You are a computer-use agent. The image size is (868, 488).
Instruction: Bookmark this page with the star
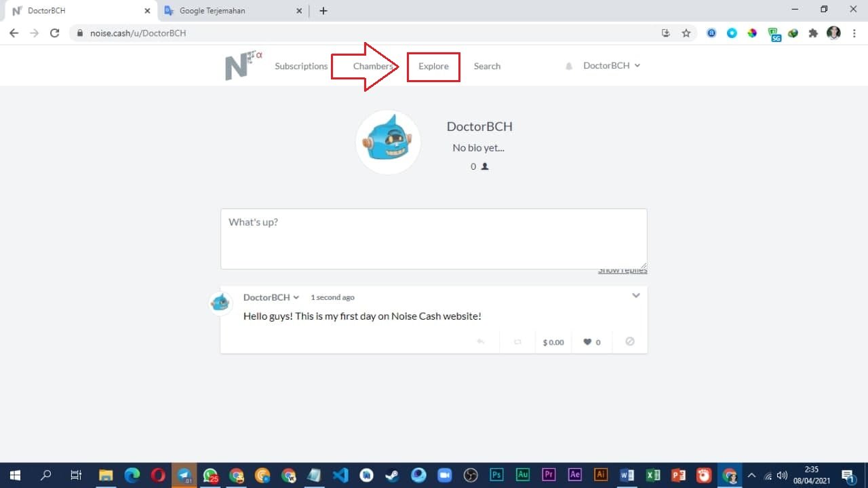point(686,33)
